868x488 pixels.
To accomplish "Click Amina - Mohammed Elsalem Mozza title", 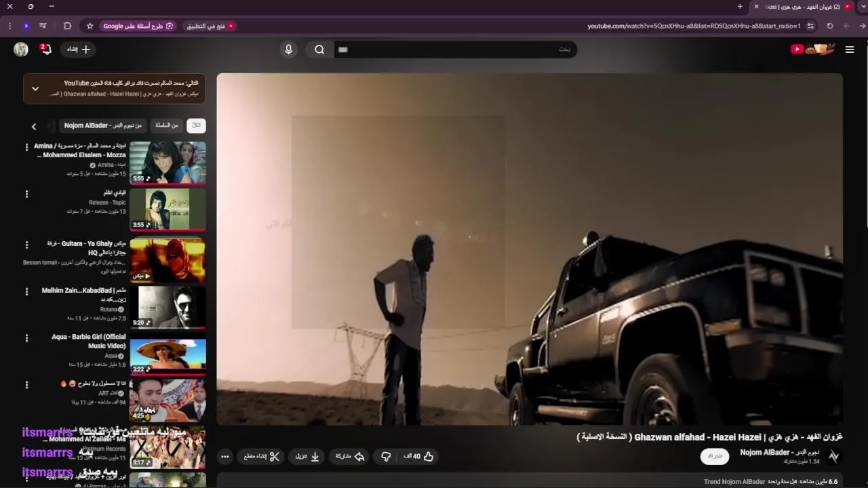I will (81, 150).
